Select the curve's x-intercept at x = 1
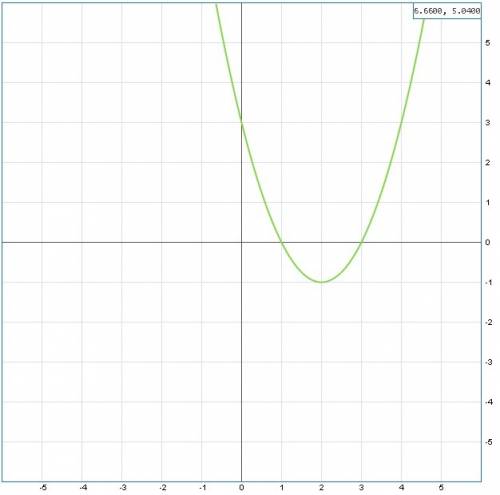Image resolution: width=500 pixels, height=495 pixels. pos(281,242)
